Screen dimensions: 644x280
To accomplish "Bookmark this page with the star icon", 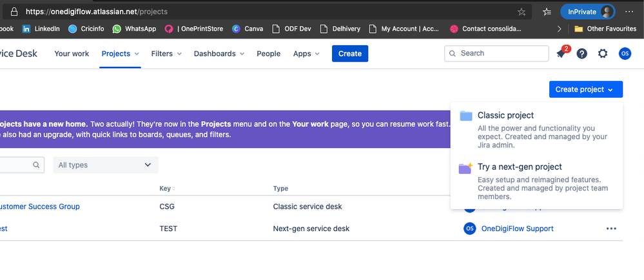I will 522,12.
